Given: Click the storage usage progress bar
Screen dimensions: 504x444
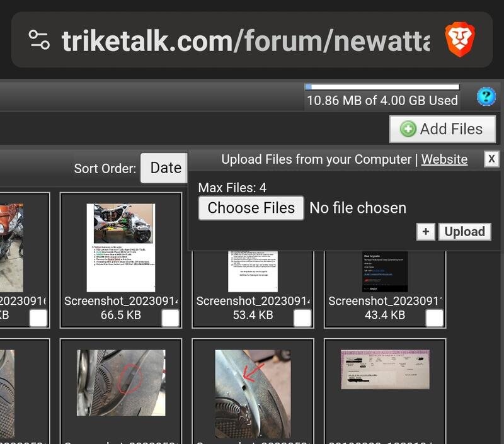Looking at the screenshot, I should point(382,87).
